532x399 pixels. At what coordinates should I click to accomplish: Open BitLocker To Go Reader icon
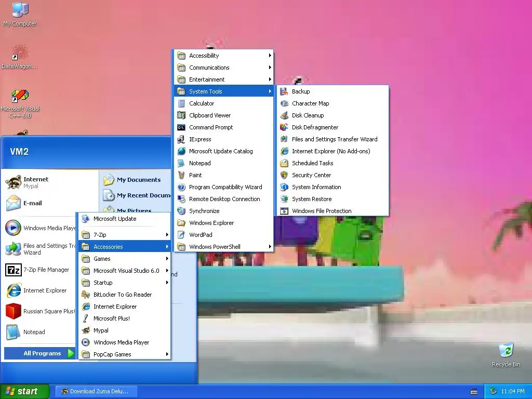click(86, 295)
